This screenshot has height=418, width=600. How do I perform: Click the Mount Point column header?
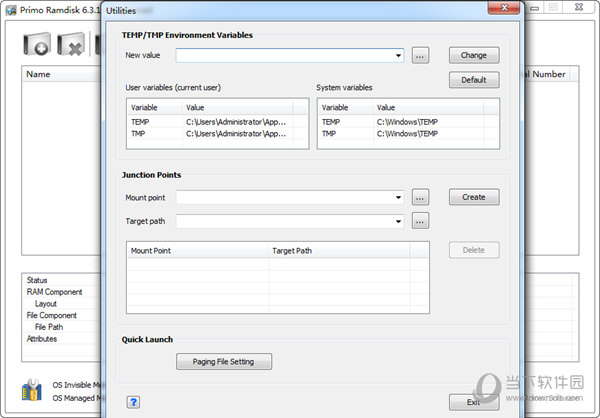198,251
